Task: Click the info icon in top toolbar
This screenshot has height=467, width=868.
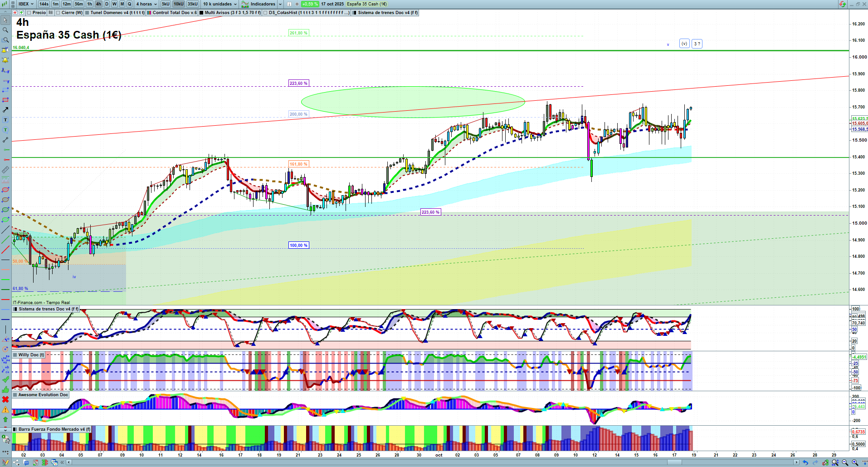Action: coord(289,4)
